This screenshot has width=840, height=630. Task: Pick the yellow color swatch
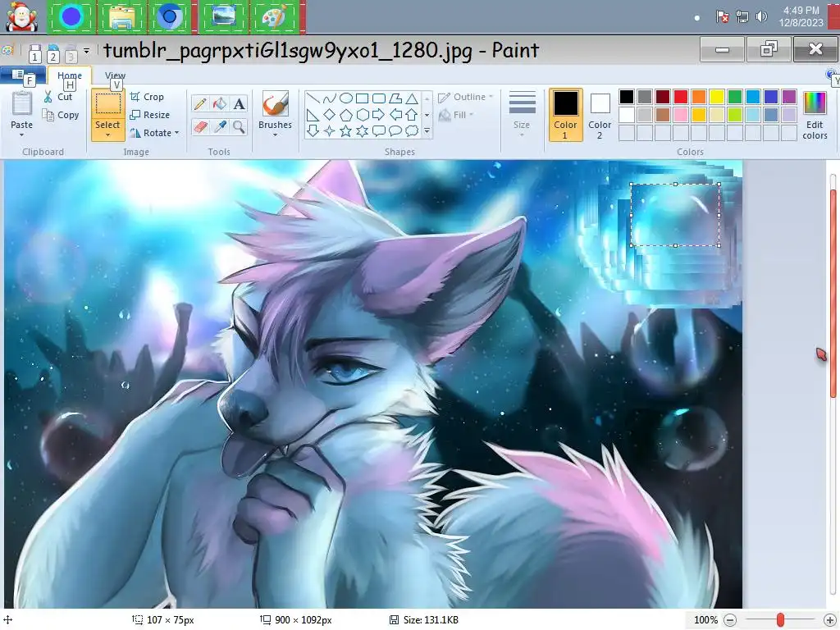(x=717, y=97)
